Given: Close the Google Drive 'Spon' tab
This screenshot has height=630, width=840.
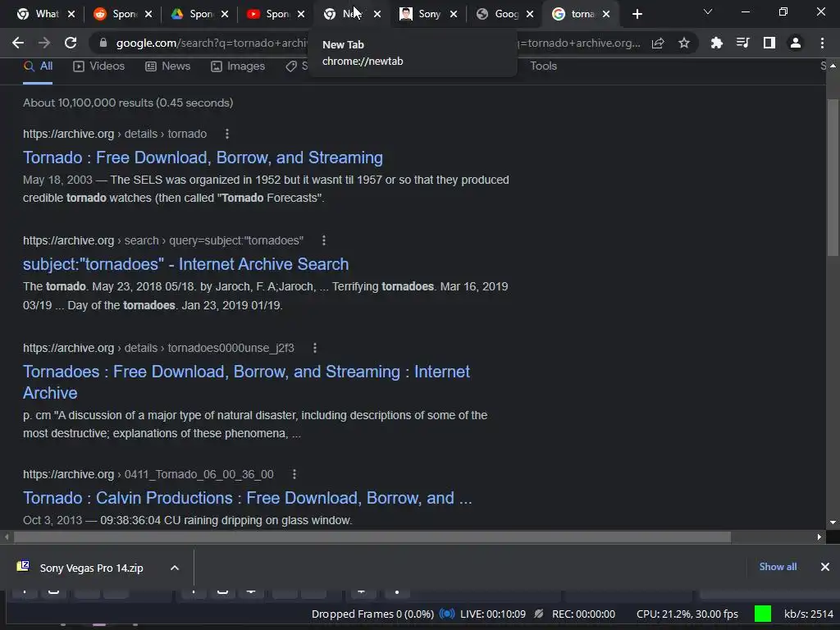Looking at the screenshot, I should click(x=225, y=14).
